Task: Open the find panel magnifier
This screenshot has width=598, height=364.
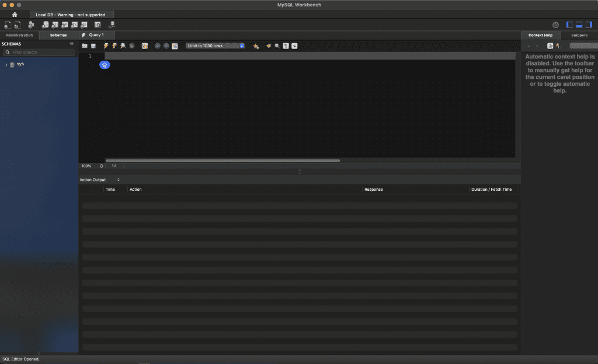Action: click(x=277, y=46)
